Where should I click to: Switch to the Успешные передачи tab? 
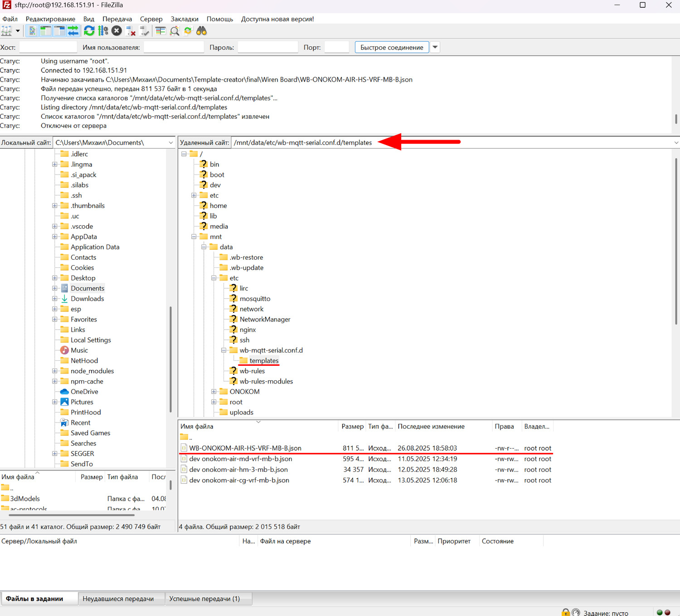pos(204,599)
